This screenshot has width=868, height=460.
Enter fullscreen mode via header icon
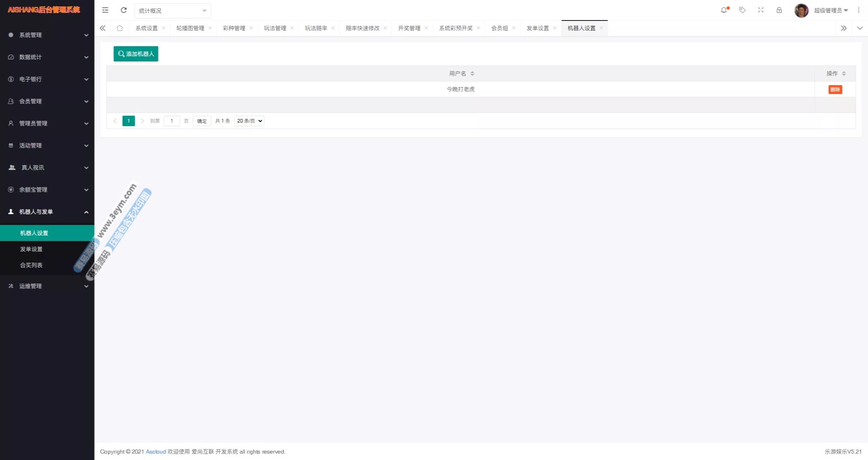click(761, 10)
